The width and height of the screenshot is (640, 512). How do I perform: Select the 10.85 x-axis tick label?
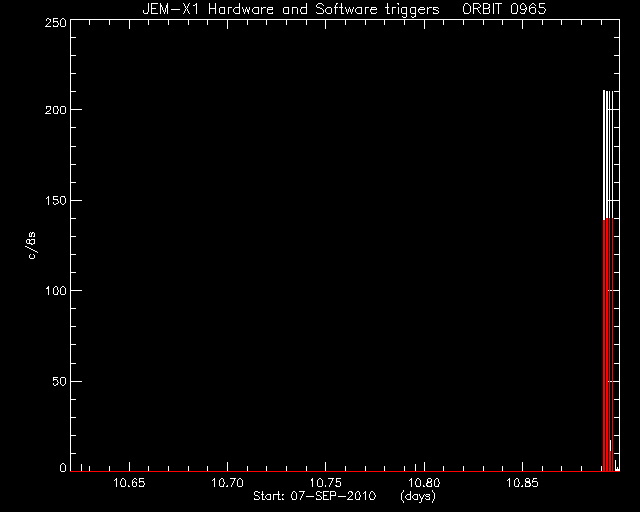(522, 483)
